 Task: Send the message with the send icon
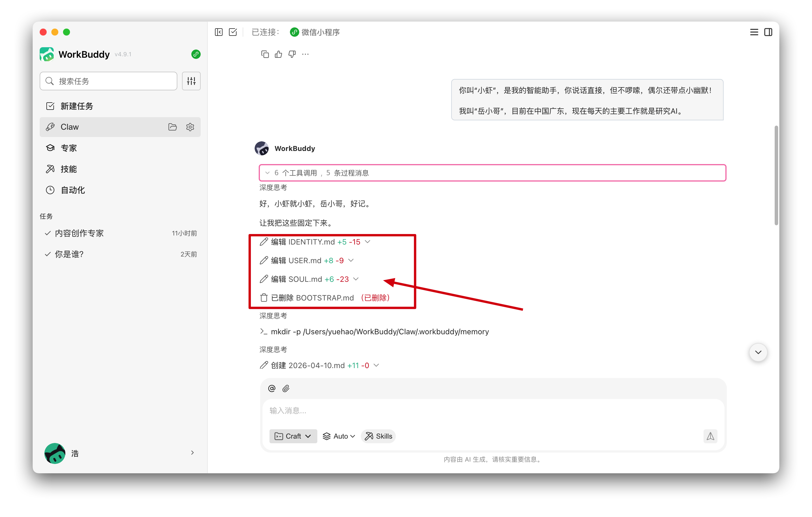pyautogui.click(x=710, y=437)
